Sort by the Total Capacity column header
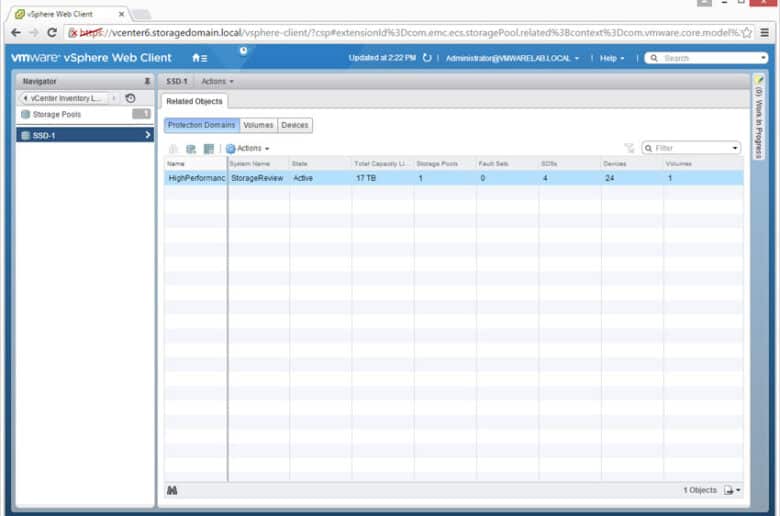 (383, 164)
